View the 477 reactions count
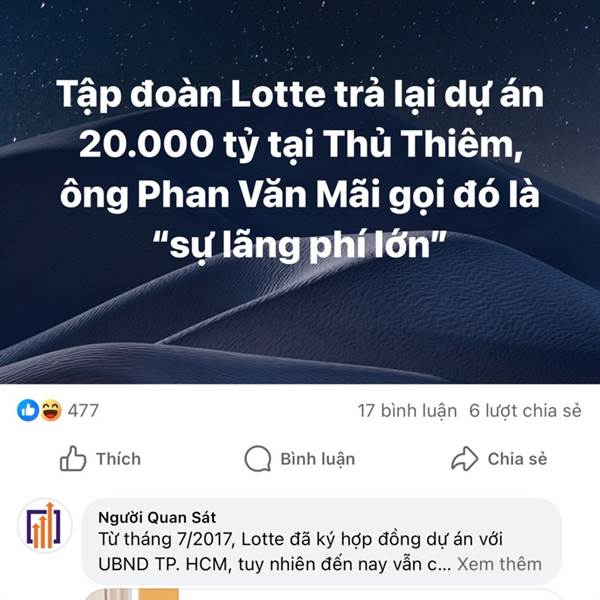The image size is (600, 600). (83, 411)
